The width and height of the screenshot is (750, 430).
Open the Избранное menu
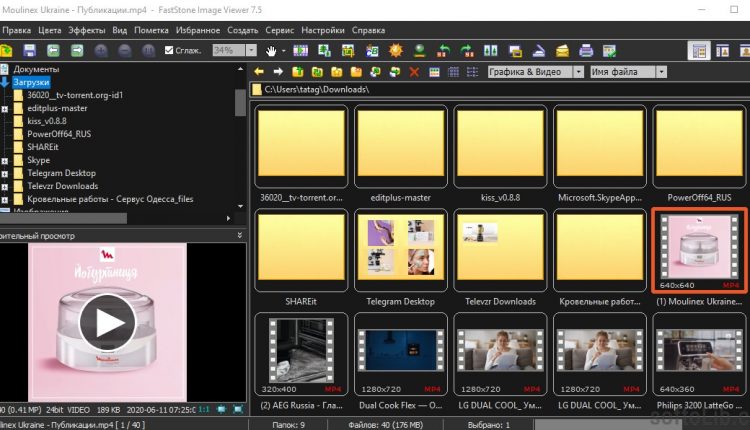(x=198, y=30)
